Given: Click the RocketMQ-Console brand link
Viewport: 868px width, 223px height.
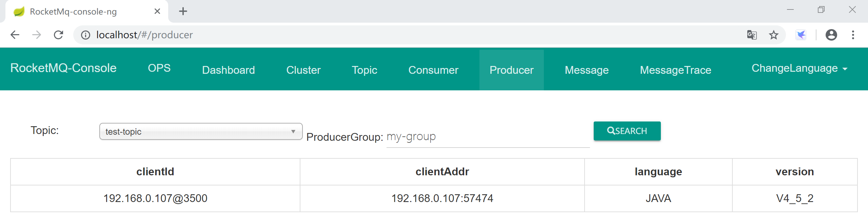Looking at the screenshot, I should (x=63, y=68).
